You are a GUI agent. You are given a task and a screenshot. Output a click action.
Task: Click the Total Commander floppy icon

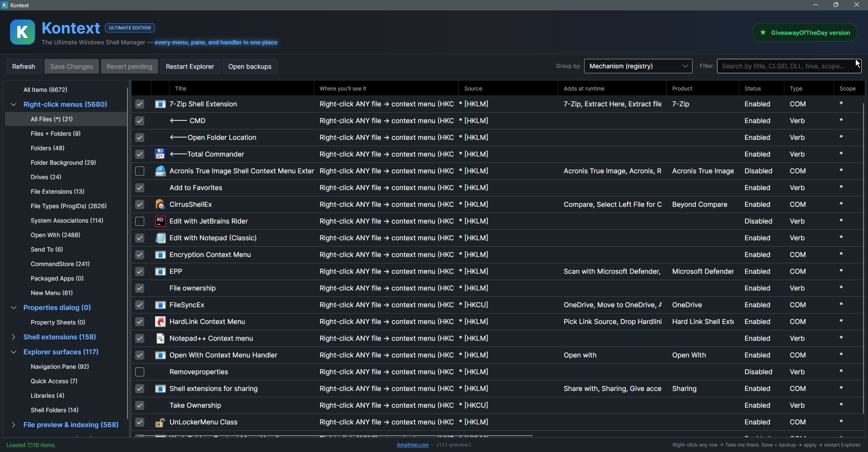160,154
